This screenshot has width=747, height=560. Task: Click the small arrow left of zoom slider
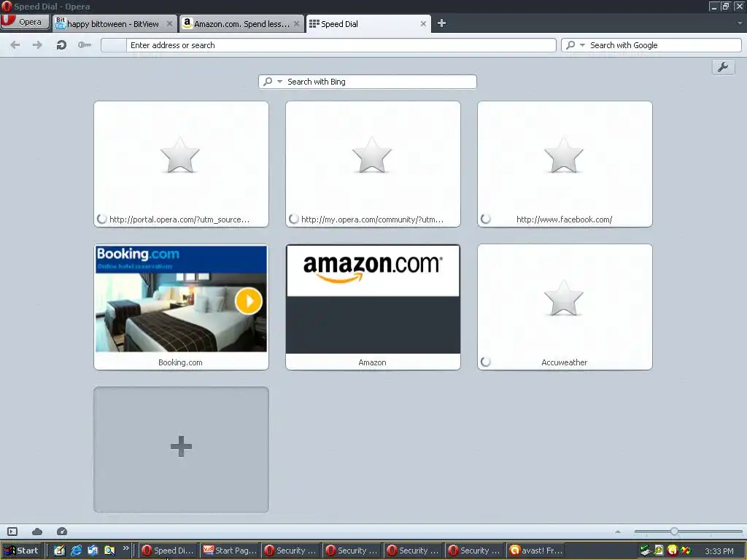click(618, 532)
